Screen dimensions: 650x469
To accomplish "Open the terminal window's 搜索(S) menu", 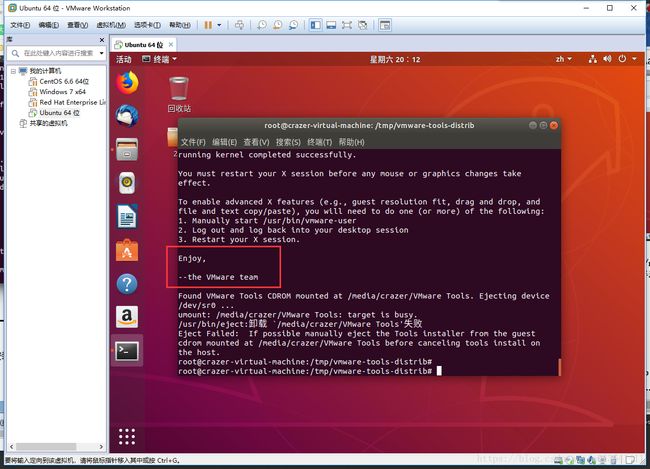I will point(288,142).
